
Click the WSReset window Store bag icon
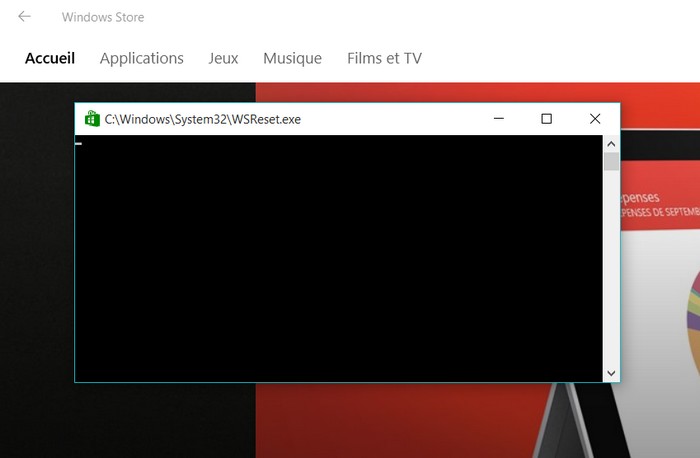point(92,119)
